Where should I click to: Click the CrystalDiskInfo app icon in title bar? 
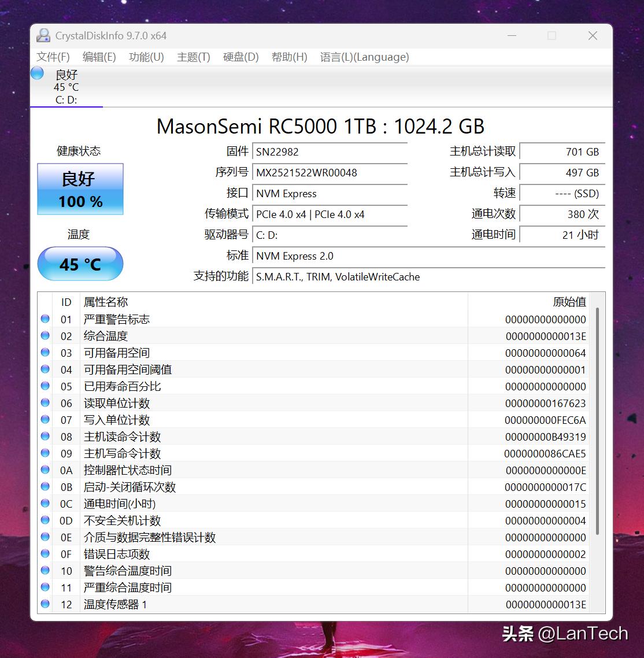(43, 36)
